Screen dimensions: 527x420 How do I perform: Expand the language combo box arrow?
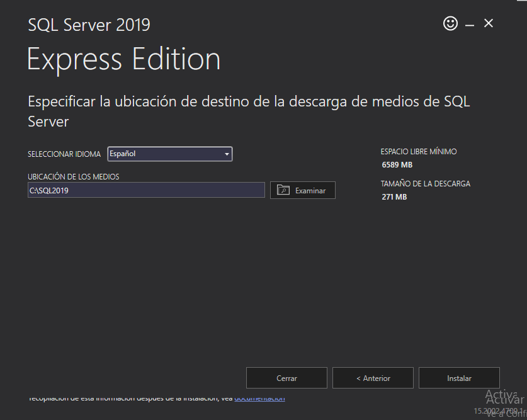coord(226,154)
